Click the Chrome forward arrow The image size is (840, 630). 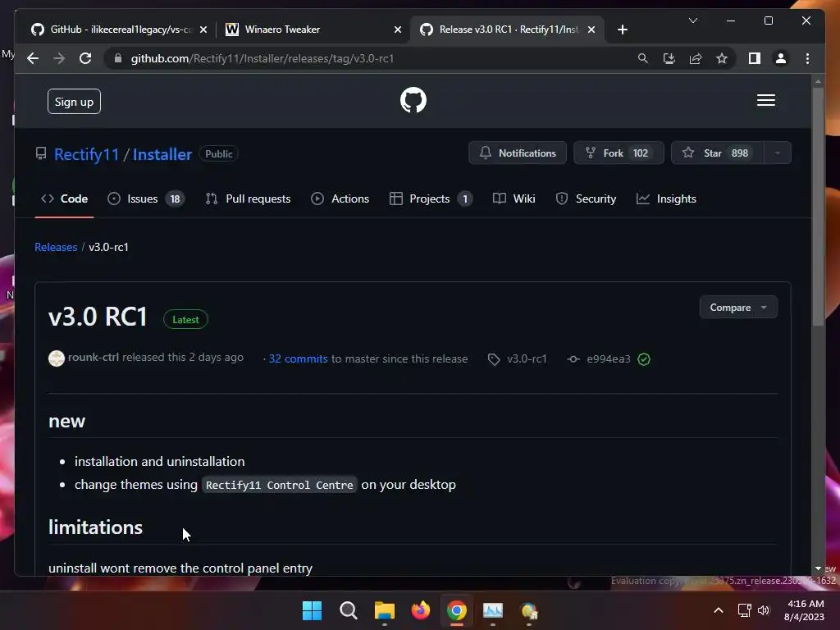59,58
